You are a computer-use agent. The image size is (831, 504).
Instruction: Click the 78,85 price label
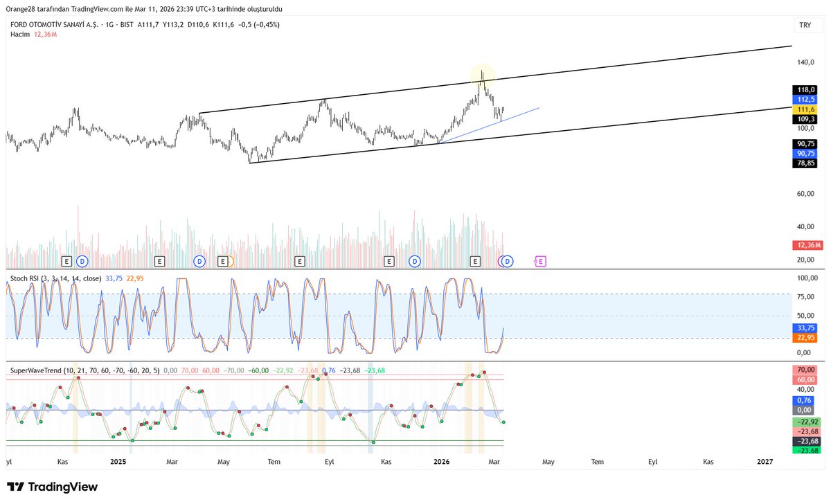[x=805, y=163]
